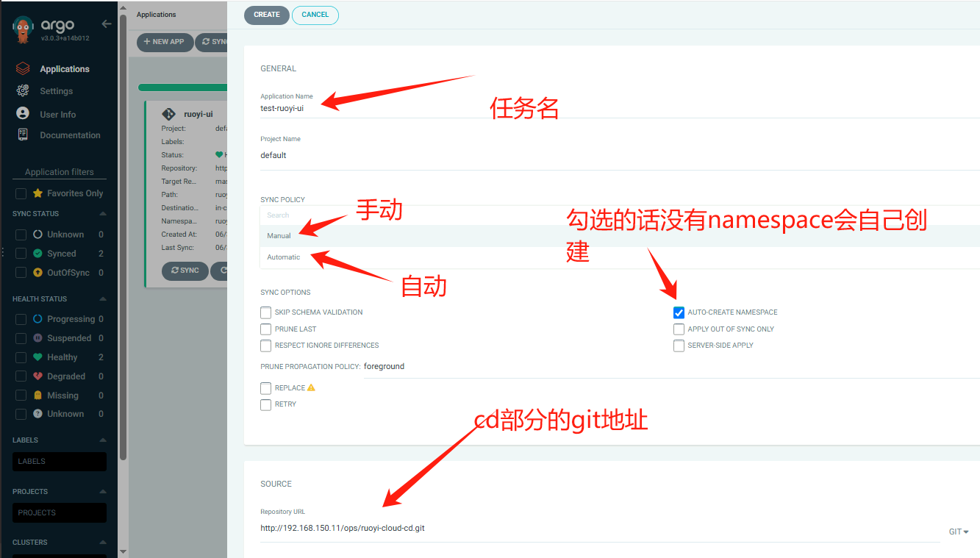Open the Prune Propagation Policy dropdown
This screenshot has width=980, height=558.
(x=671, y=367)
